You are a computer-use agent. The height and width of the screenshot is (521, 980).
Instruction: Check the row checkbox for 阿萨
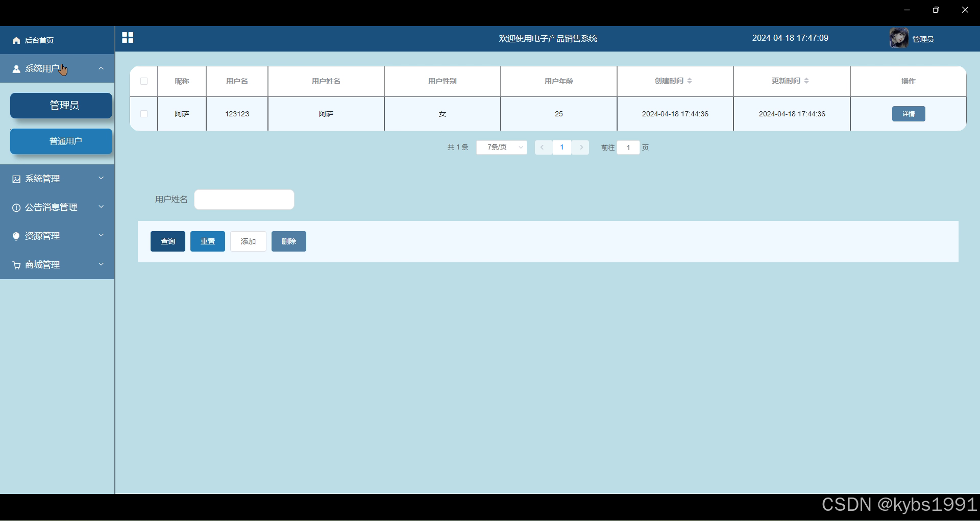[144, 114]
